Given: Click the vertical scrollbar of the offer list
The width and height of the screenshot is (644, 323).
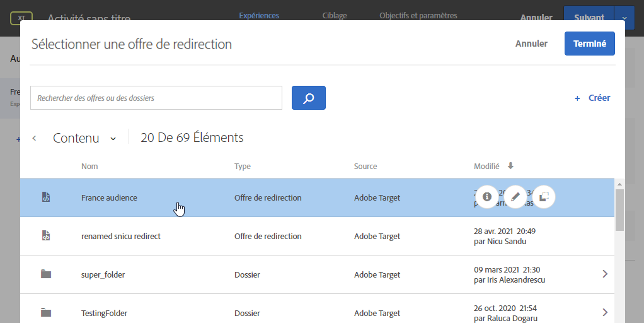Looking at the screenshot, I should click(x=619, y=212).
